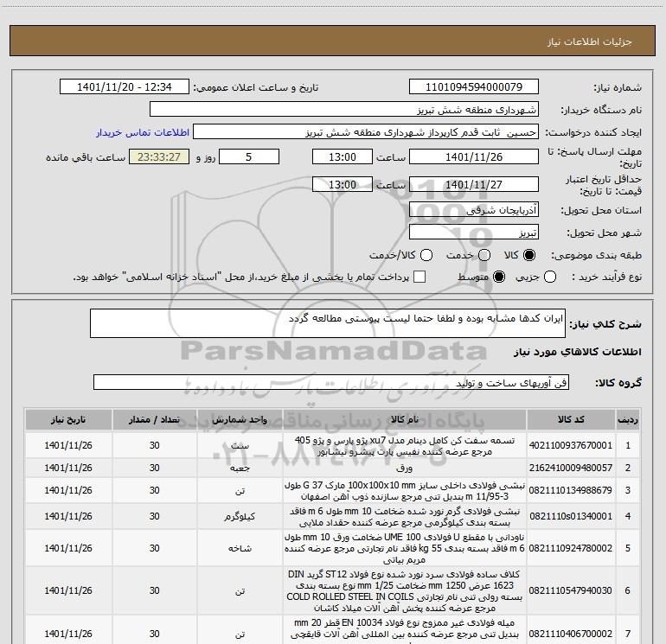Click delivery province field آذربایجان شرقی
666x644 pixels.
tap(474, 209)
